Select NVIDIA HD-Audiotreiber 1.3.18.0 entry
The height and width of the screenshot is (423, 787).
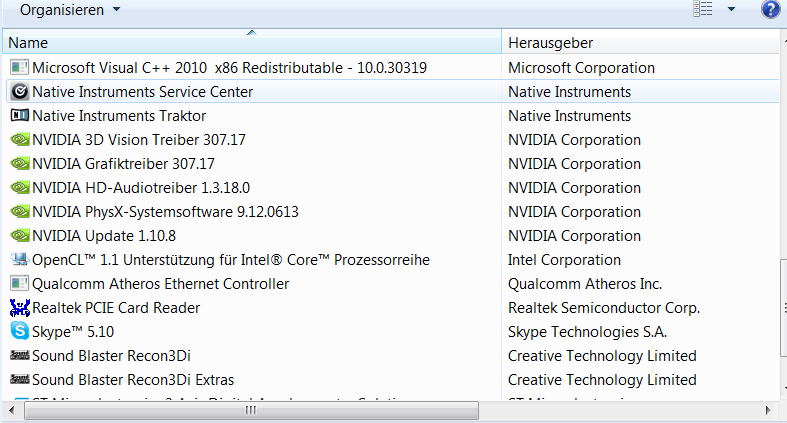click(x=141, y=188)
